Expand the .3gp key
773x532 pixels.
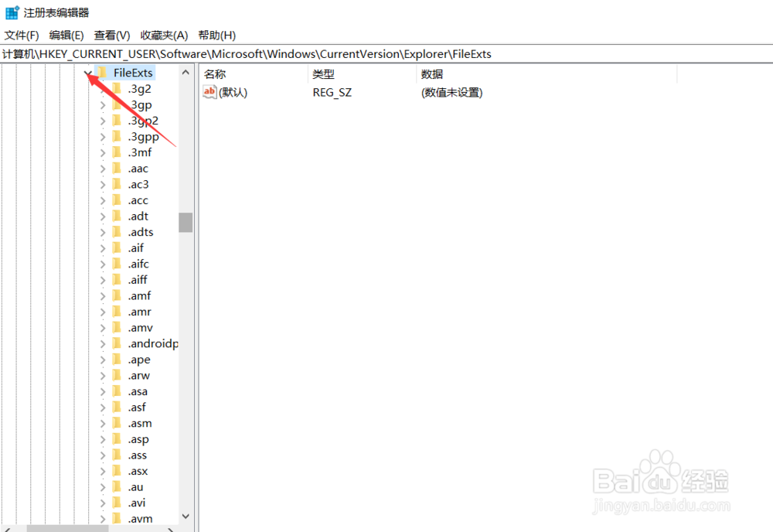[103, 104]
